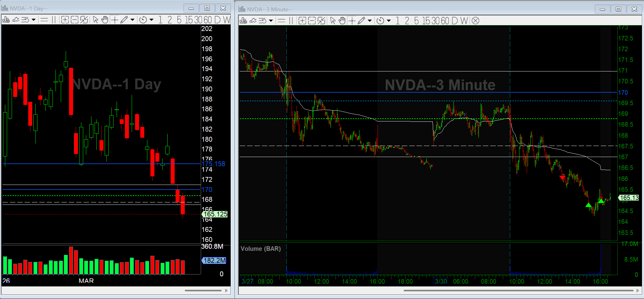Click the red down-triangle trade marker on 3 Minute chart

click(x=562, y=178)
